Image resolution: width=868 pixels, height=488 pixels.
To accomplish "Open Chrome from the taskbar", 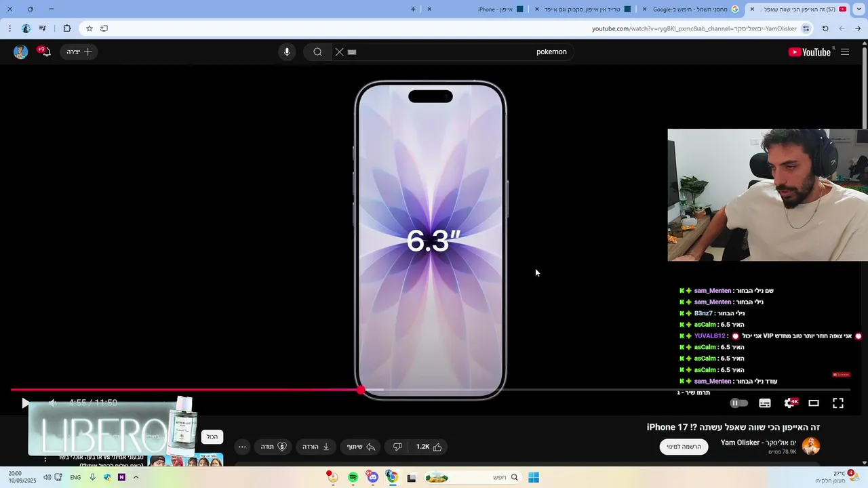I will tap(391, 478).
